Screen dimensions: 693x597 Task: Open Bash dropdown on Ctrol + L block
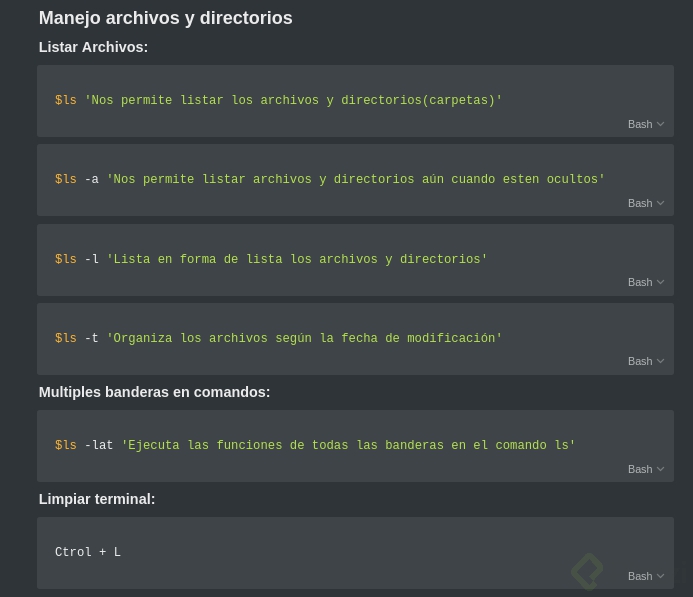point(645,576)
